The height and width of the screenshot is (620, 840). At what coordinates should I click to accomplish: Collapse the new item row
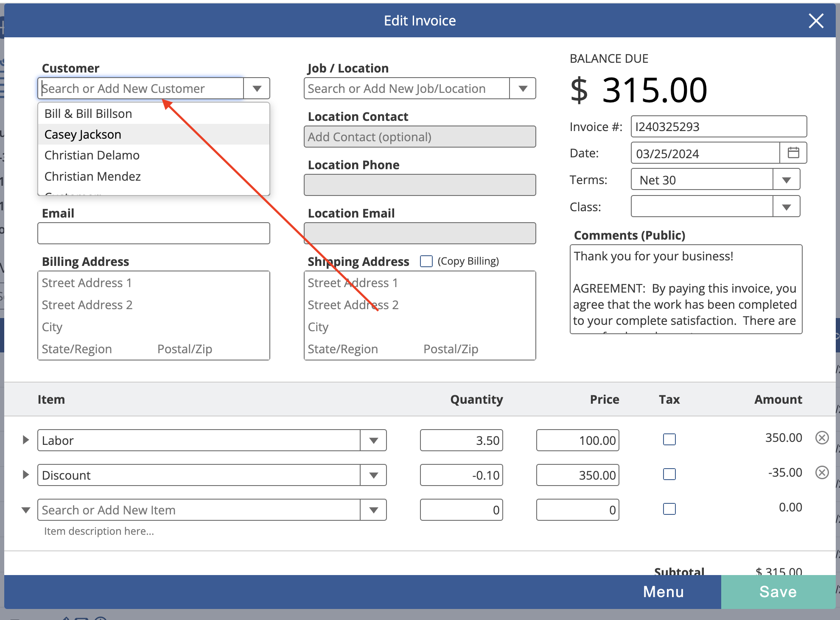point(26,510)
